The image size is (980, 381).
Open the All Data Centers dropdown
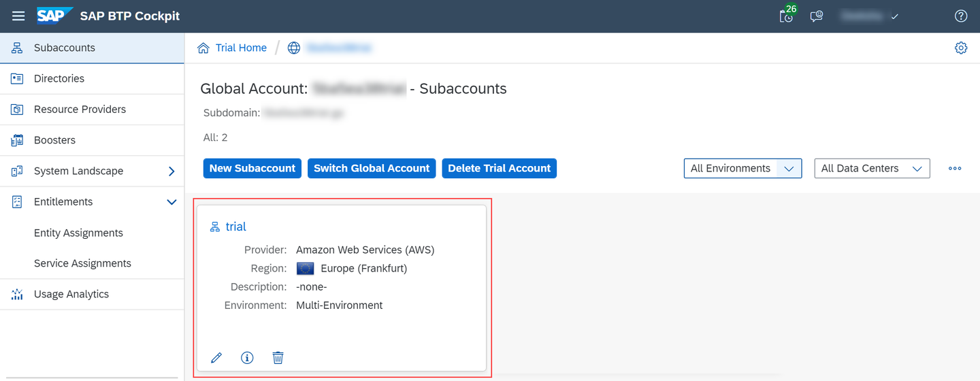coord(872,168)
